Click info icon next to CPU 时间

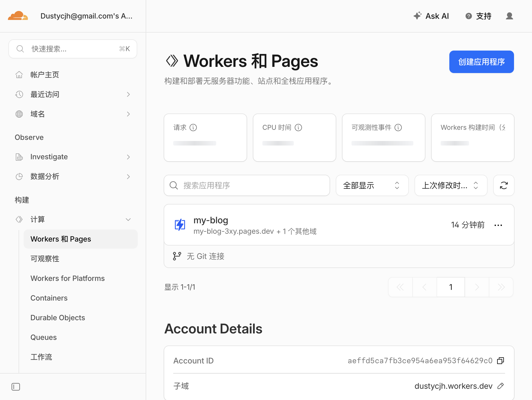tap(298, 128)
